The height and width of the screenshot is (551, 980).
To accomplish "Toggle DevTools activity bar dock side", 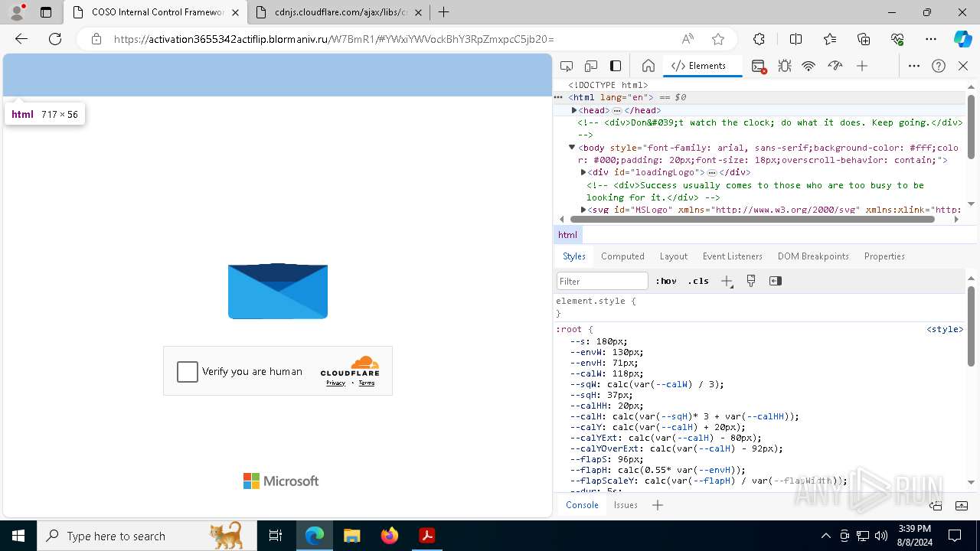I will click(x=616, y=66).
